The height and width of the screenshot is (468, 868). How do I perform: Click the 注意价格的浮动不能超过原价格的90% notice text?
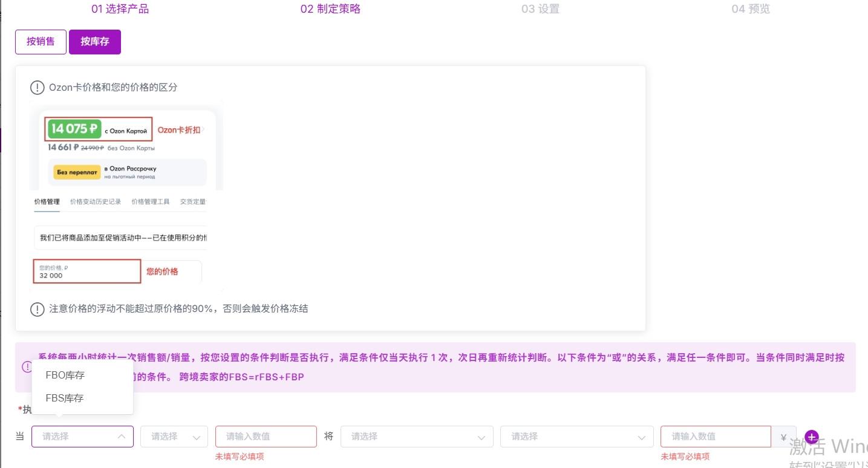click(178, 309)
